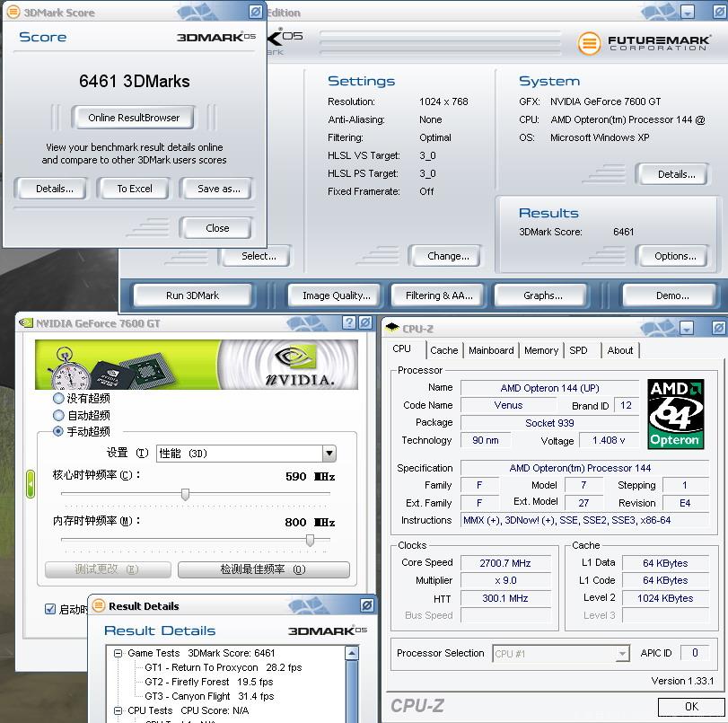The image size is (728, 723).
Task: Click the Online ResultBrowser button
Action: 133,118
